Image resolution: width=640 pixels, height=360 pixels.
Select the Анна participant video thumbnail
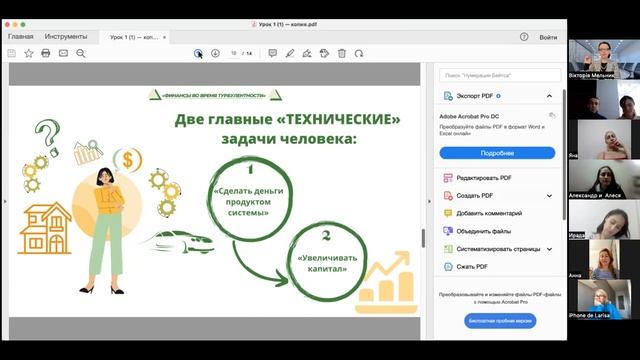[x=604, y=260]
